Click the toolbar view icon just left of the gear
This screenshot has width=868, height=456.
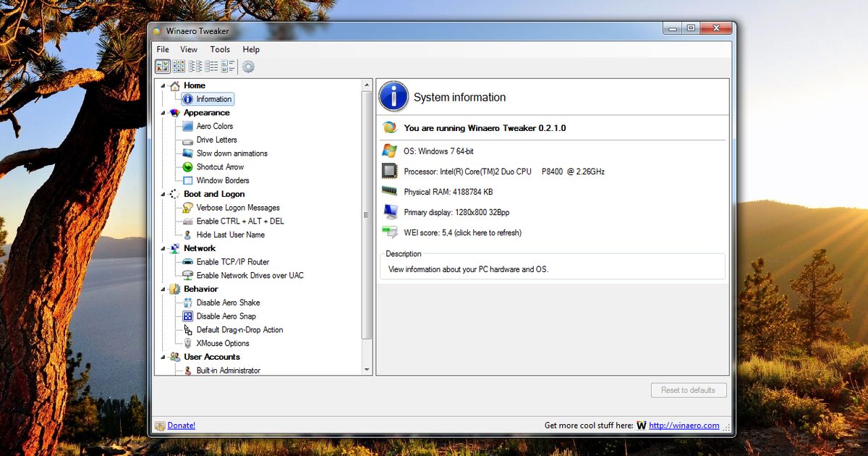click(x=228, y=67)
